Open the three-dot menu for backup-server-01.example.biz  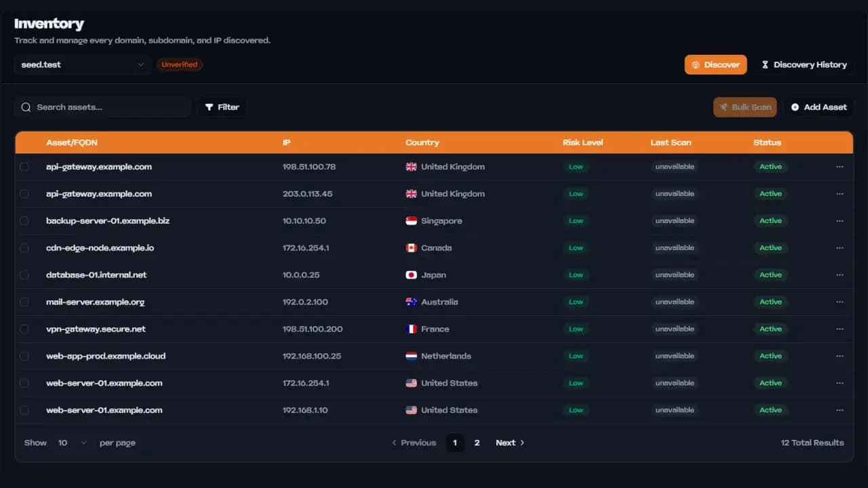(x=840, y=221)
